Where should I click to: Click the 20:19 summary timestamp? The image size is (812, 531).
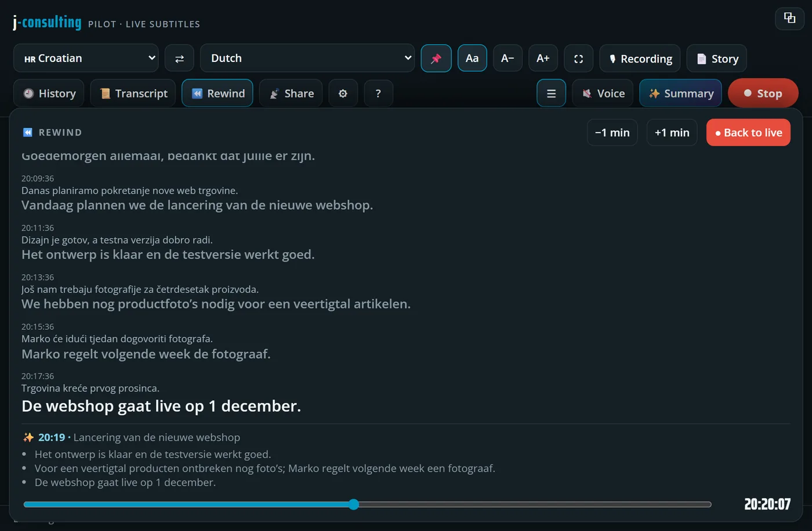(x=52, y=437)
